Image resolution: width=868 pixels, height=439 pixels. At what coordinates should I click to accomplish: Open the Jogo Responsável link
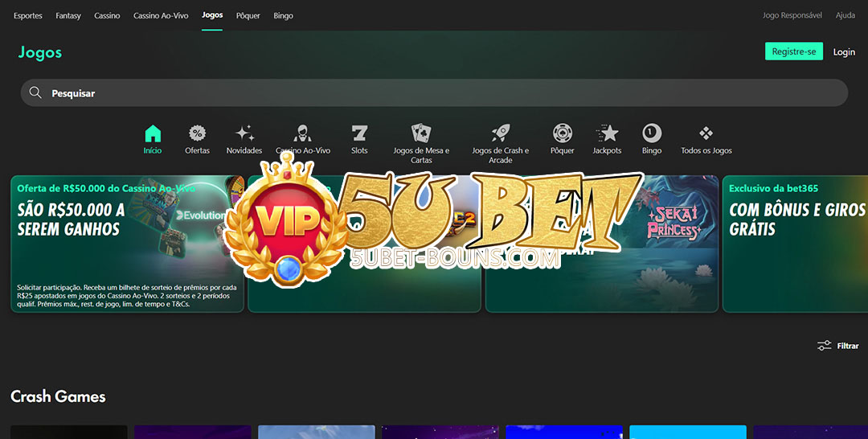click(792, 15)
